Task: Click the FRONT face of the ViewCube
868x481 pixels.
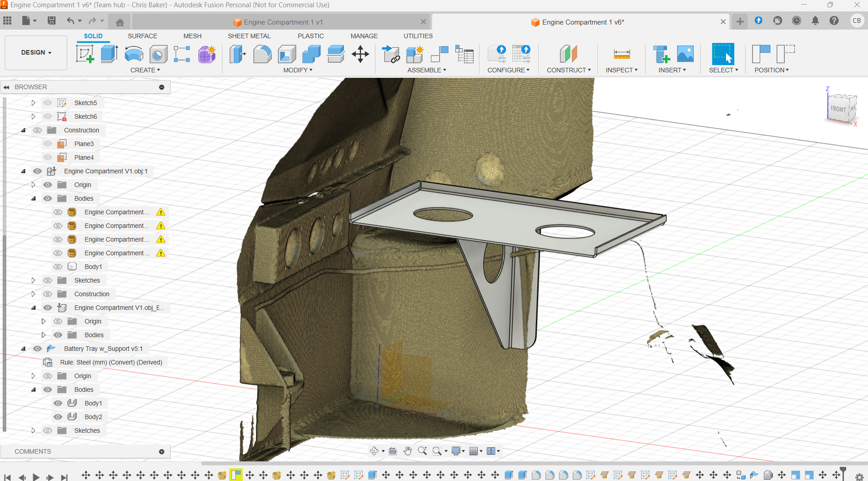Action: tap(838, 109)
